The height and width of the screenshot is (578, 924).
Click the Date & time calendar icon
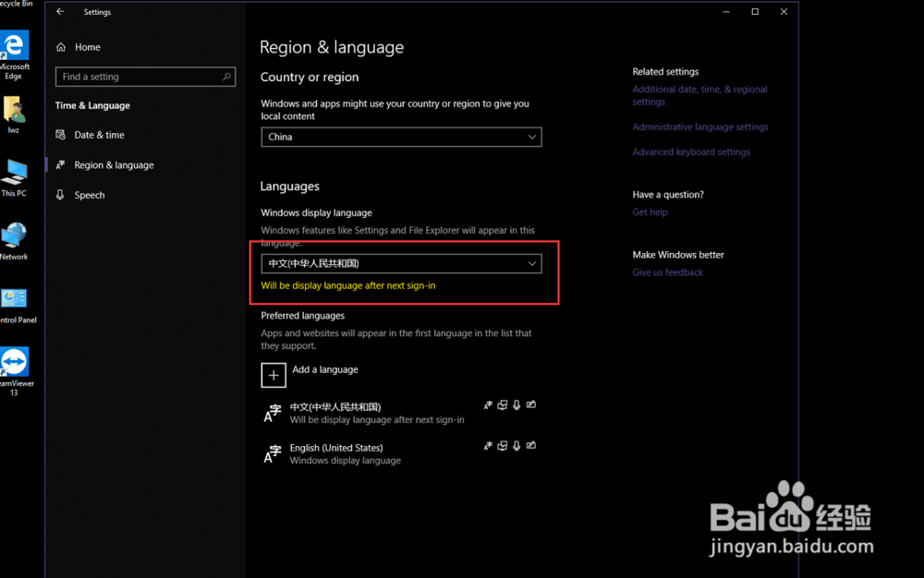point(60,135)
